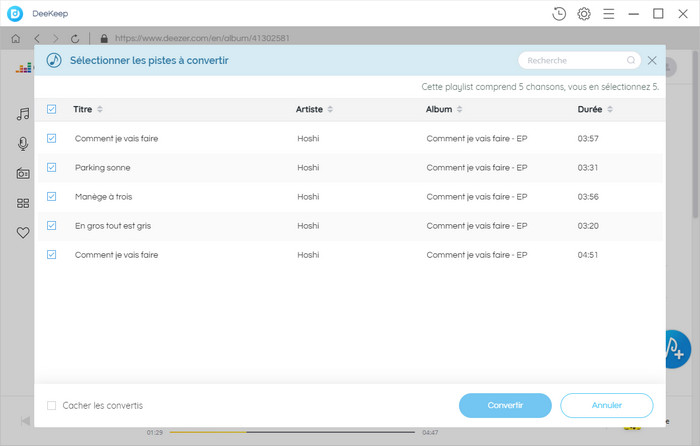Click the Convertir button
Image resolution: width=700 pixels, height=446 pixels.
tap(505, 405)
